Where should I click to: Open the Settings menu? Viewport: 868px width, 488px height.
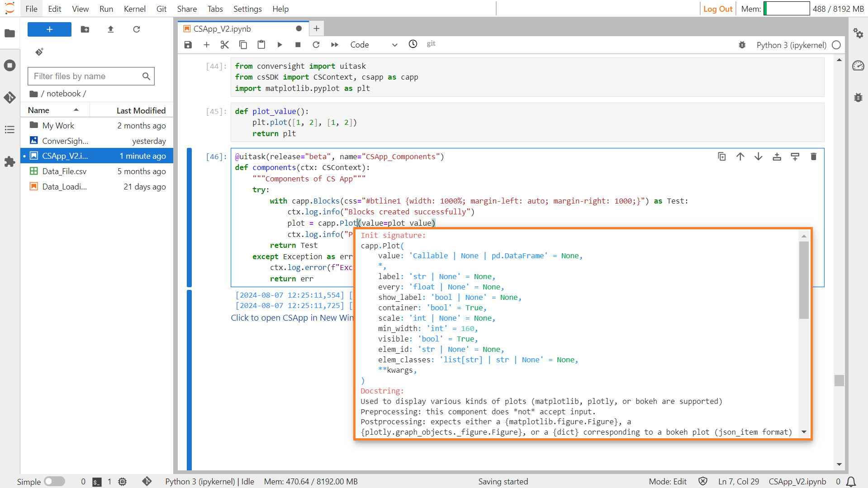pyautogui.click(x=247, y=9)
